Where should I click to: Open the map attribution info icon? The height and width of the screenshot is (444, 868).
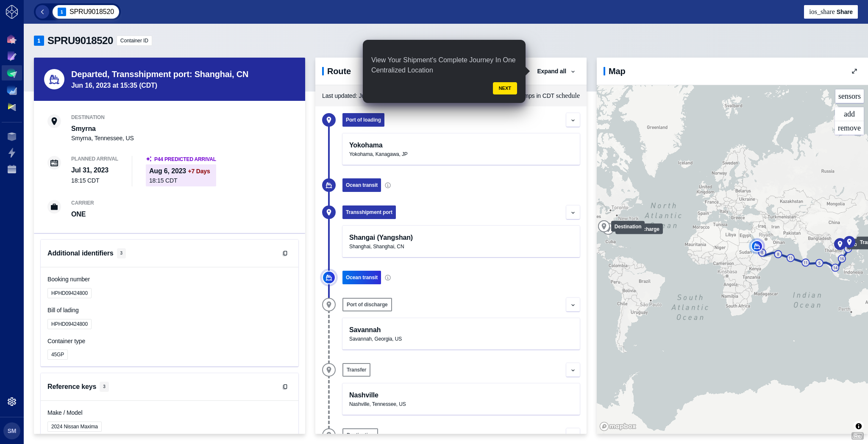(x=858, y=426)
